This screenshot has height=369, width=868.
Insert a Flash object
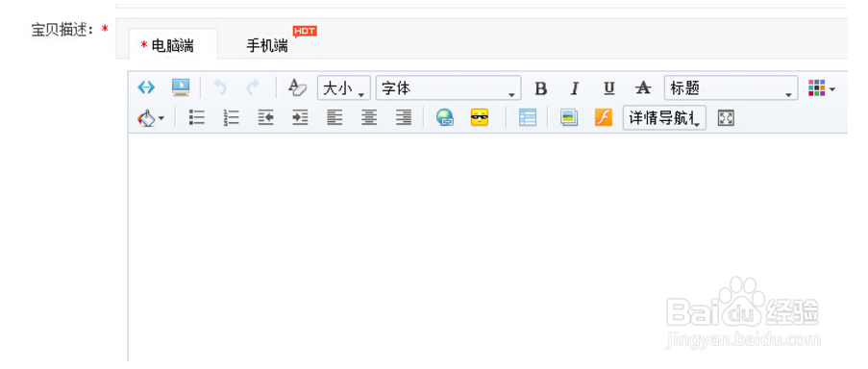[604, 117]
